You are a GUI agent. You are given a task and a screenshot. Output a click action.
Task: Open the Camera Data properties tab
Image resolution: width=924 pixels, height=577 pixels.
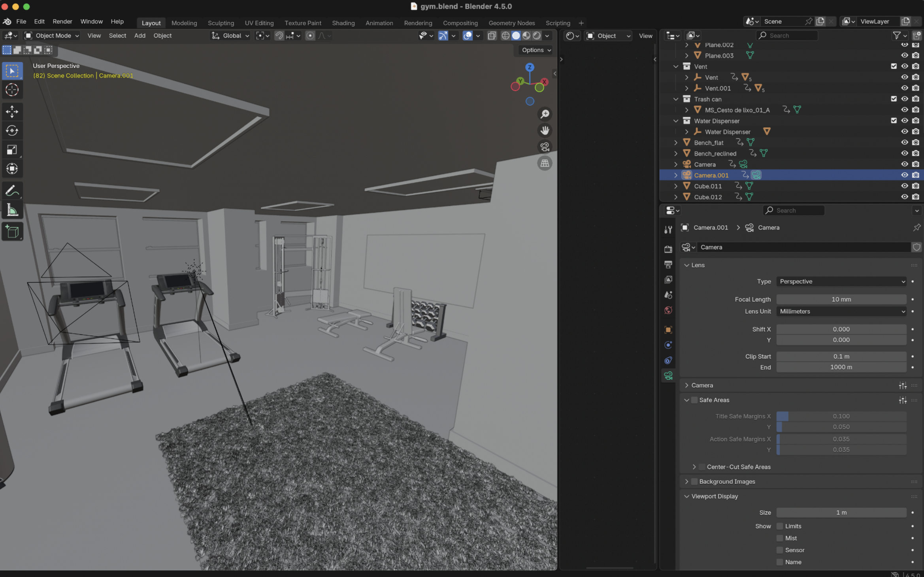(668, 376)
